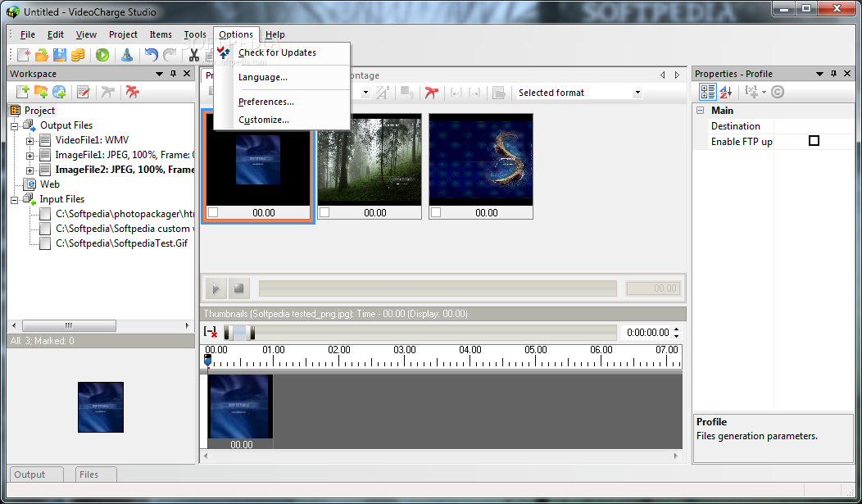Choose Check for Updates from Options menu

tap(277, 52)
